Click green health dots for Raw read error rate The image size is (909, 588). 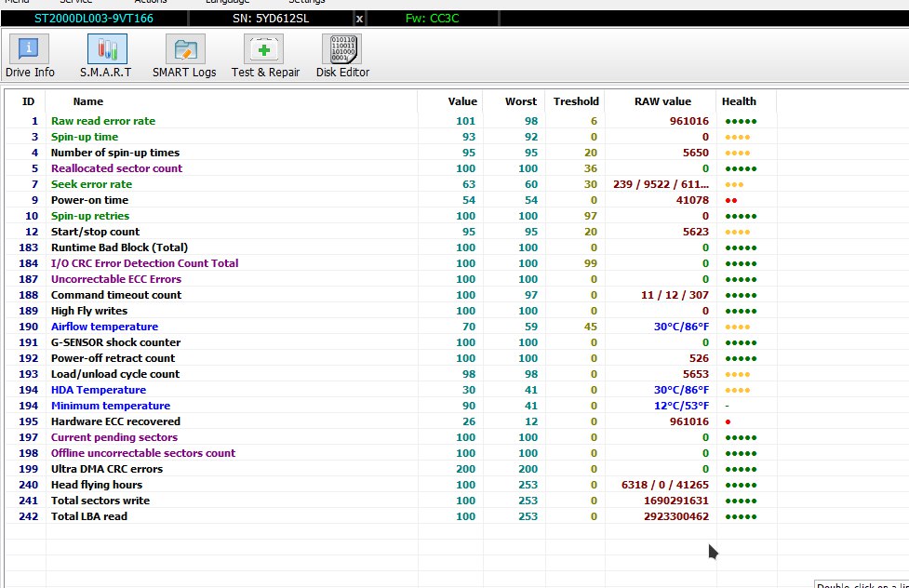tap(741, 122)
